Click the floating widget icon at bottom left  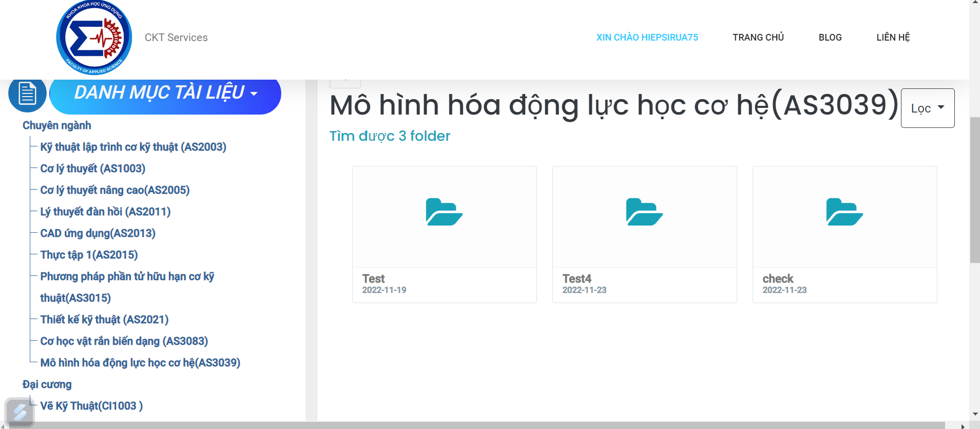(20, 412)
